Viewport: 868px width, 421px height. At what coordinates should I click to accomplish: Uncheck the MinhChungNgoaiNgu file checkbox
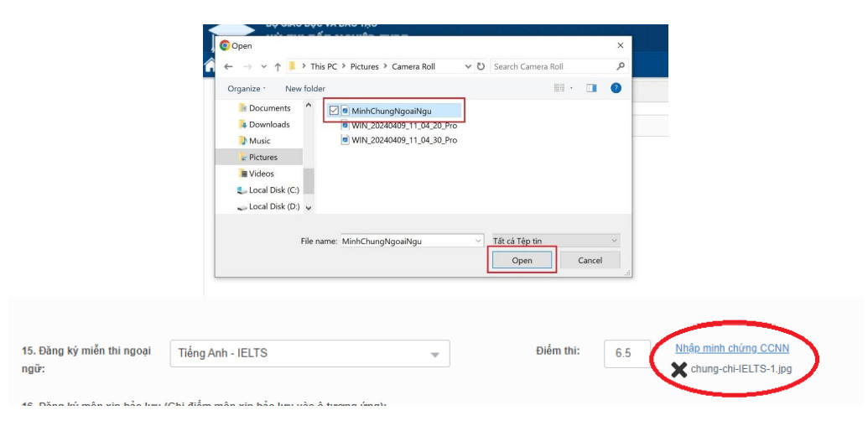335,110
